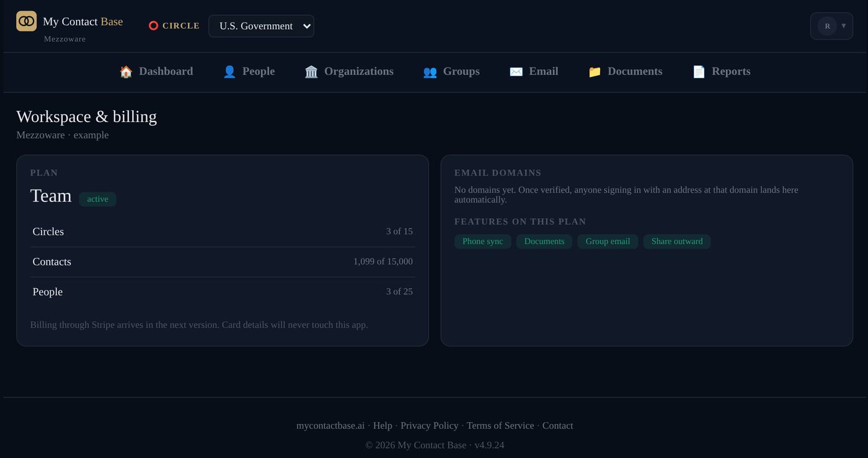Click the active plan status badge
The width and height of the screenshot is (868, 458).
(x=97, y=199)
